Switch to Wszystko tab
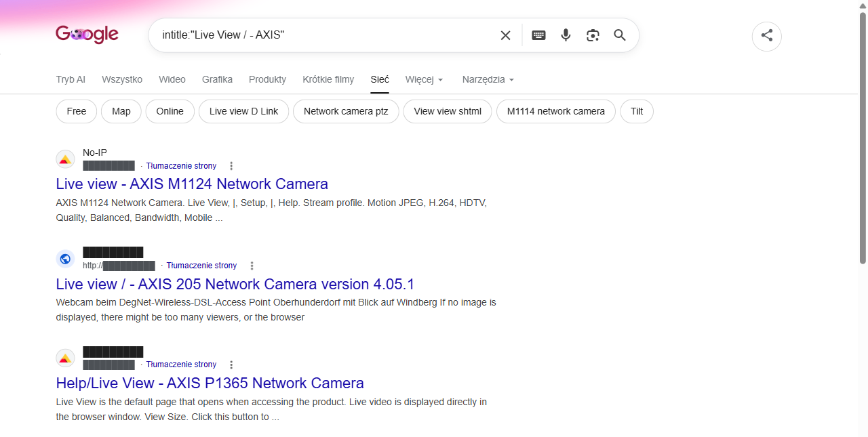Screen dimensions: 868x437 coord(122,79)
